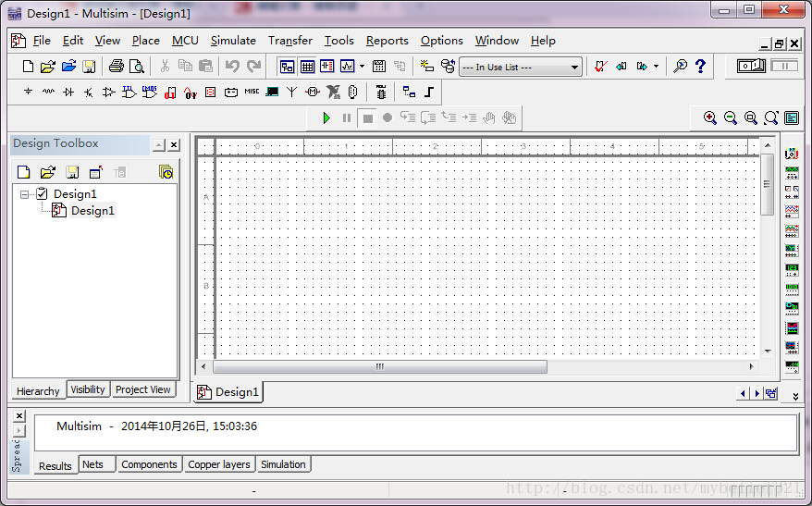The width and height of the screenshot is (812, 506).
Task: Open the Multisim help question mark
Action: tap(700, 66)
